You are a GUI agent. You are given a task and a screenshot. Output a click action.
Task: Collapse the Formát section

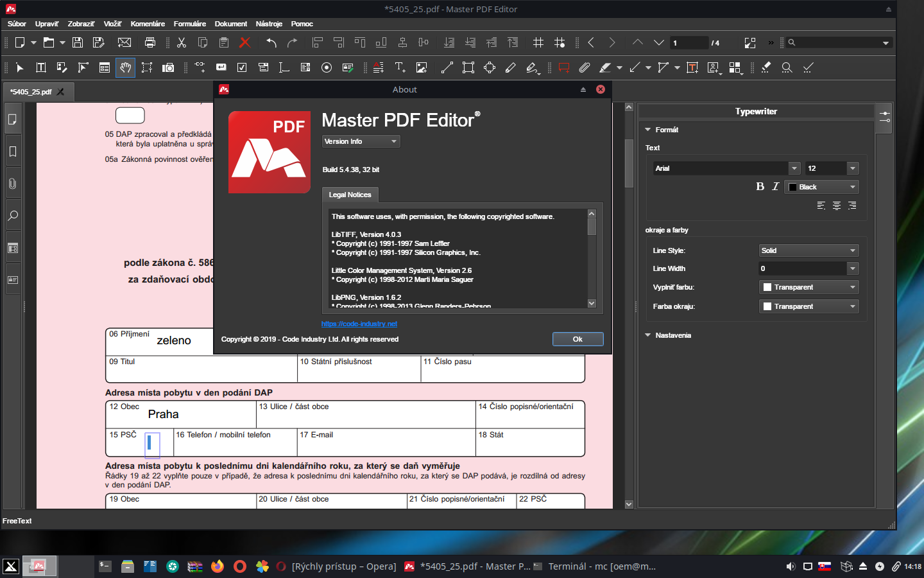click(648, 130)
